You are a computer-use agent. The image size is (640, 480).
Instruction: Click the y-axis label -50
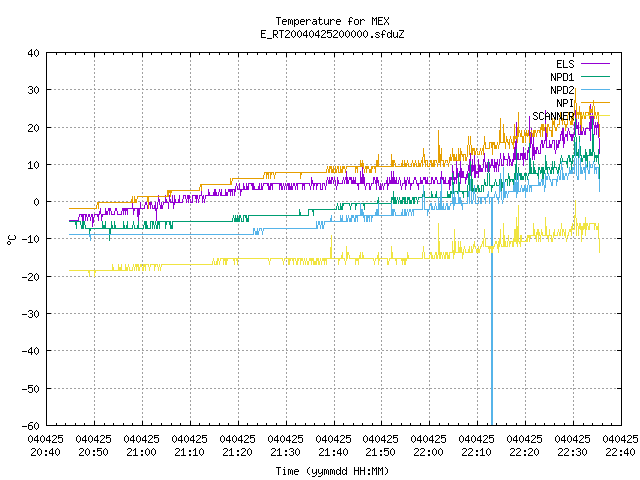pyautogui.click(x=31, y=389)
